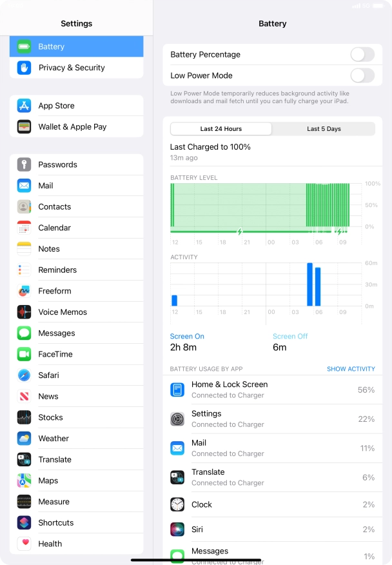The height and width of the screenshot is (565, 392).
Task: Select the Mail battery usage row
Action: [272, 448]
